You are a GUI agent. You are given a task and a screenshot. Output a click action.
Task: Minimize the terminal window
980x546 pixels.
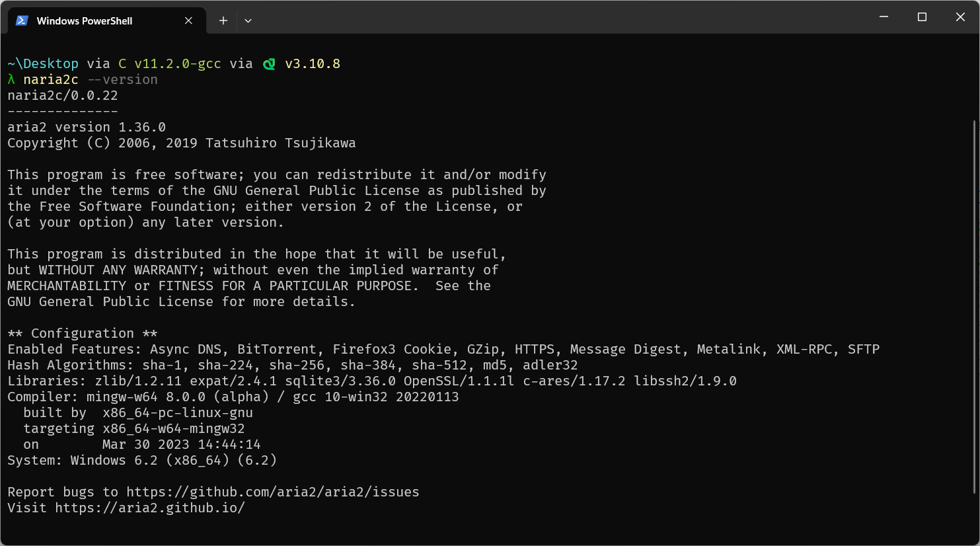click(884, 17)
